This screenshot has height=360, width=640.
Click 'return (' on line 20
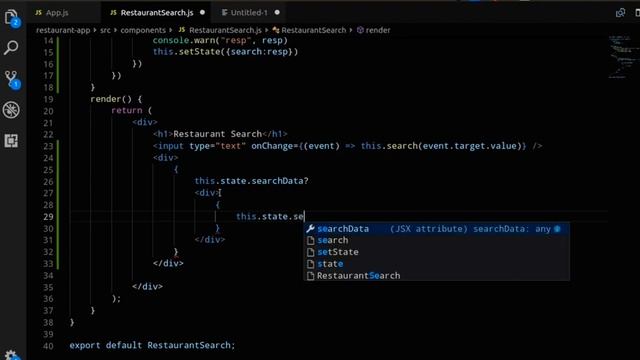[131, 110]
